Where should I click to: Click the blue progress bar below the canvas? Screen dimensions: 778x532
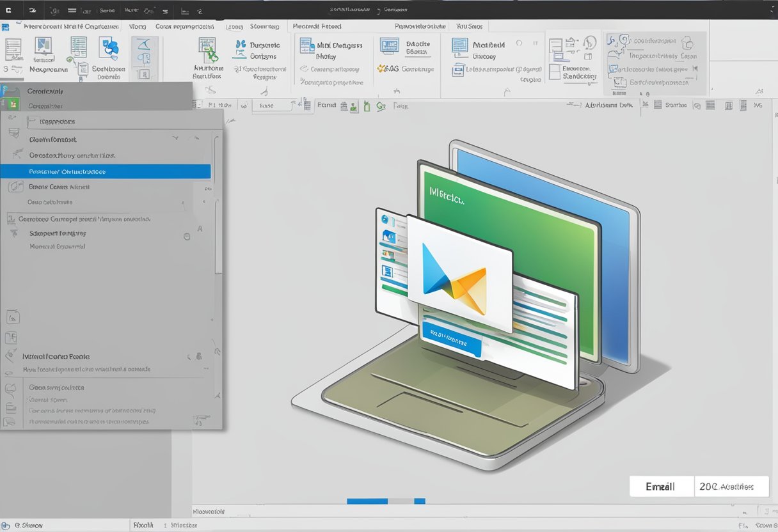367,501
